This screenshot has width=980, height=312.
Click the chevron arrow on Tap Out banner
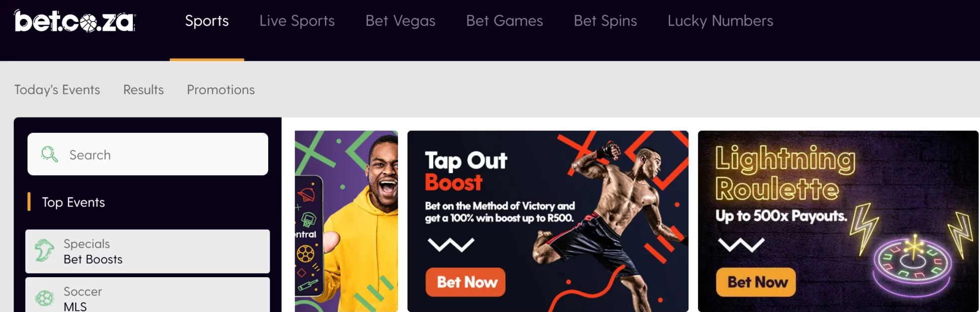click(451, 244)
